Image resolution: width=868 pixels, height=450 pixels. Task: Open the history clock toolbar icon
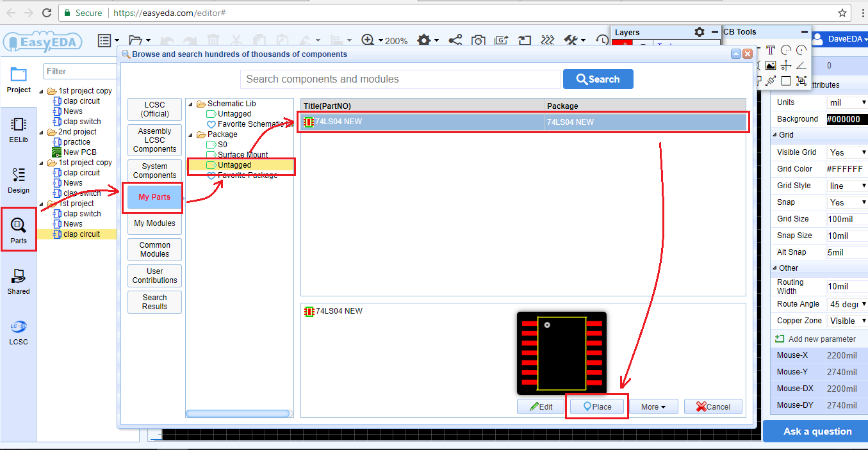click(x=602, y=40)
